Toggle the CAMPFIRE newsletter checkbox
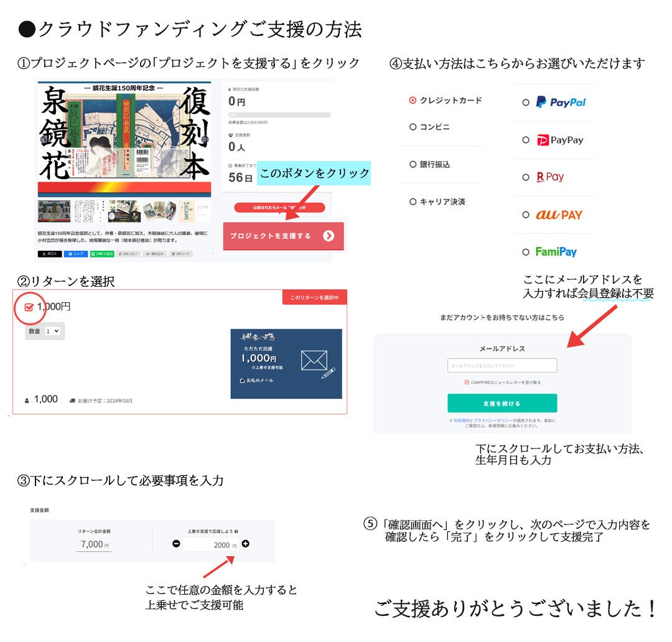Viewport: 672px width, 642px height. point(467,382)
